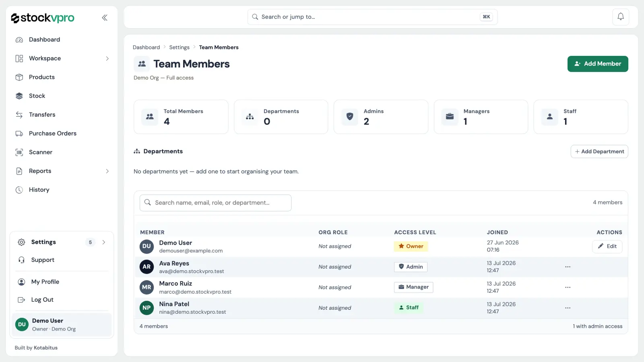Screen dimensions: 644x362
Task: Open the actions menu for Nina Patel
Action: 568,308
